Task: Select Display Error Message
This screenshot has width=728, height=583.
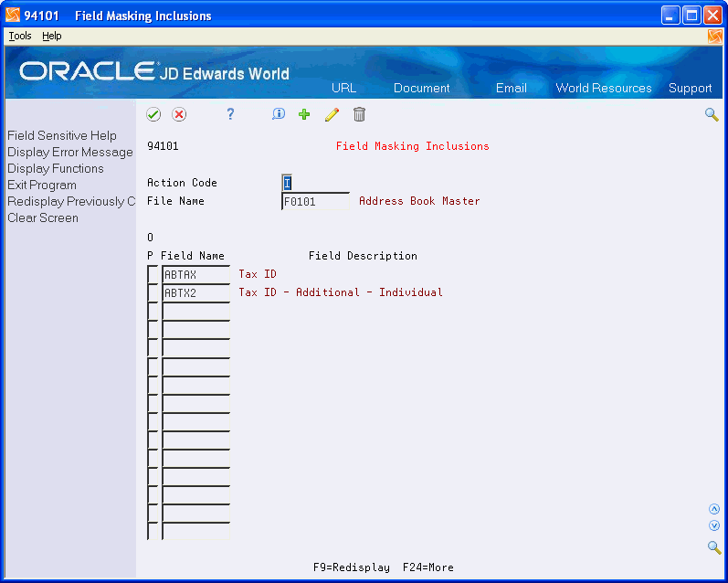Action: tap(70, 153)
